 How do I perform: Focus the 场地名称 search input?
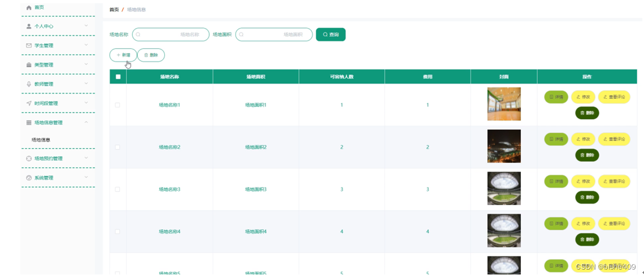coord(171,34)
